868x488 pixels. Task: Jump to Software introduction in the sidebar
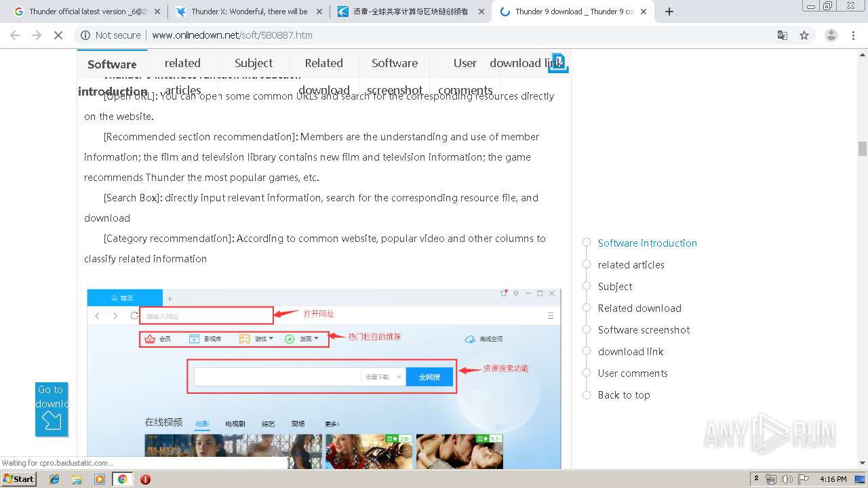coord(648,243)
